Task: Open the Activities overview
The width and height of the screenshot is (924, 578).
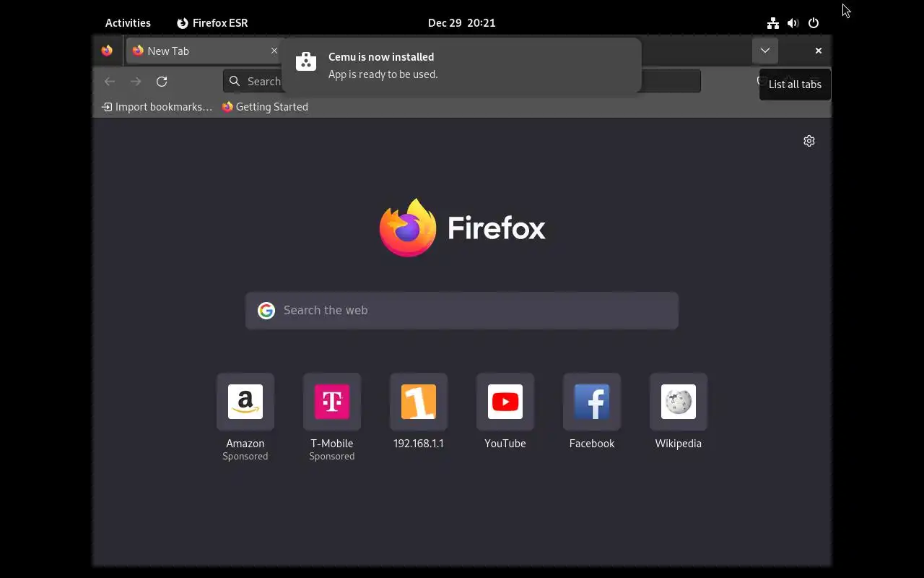Action: coord(128,23)
